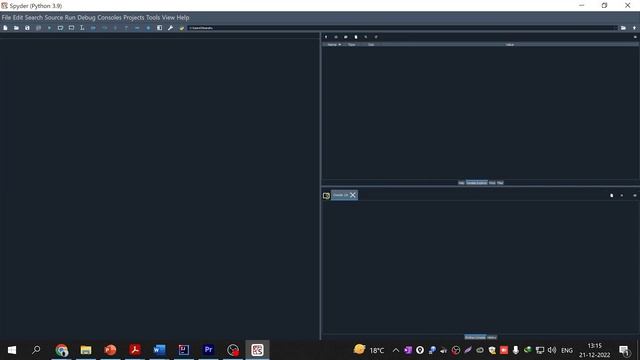Image resolution: width=640 pixels, height=360 pixels.
Task: Open the View menu
Action: (x=168, y=18)
